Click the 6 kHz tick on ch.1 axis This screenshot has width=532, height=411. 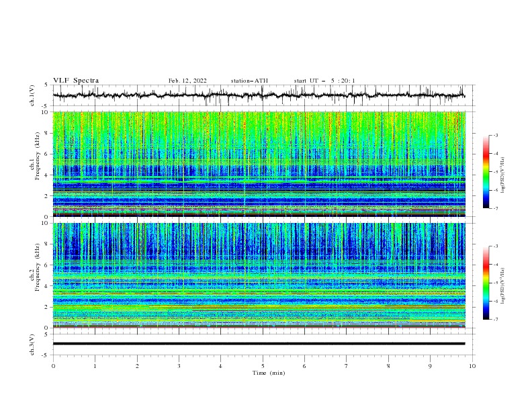click(x=47, y=154)
